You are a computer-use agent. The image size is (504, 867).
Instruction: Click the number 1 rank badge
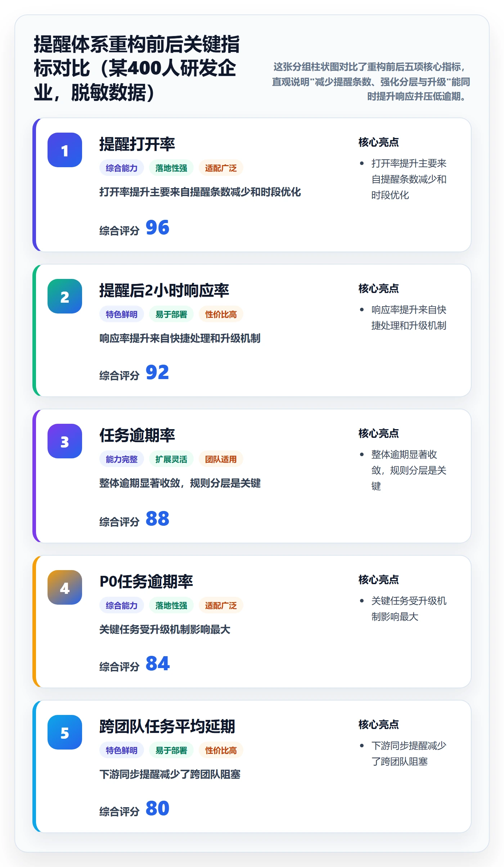point(65,150)
